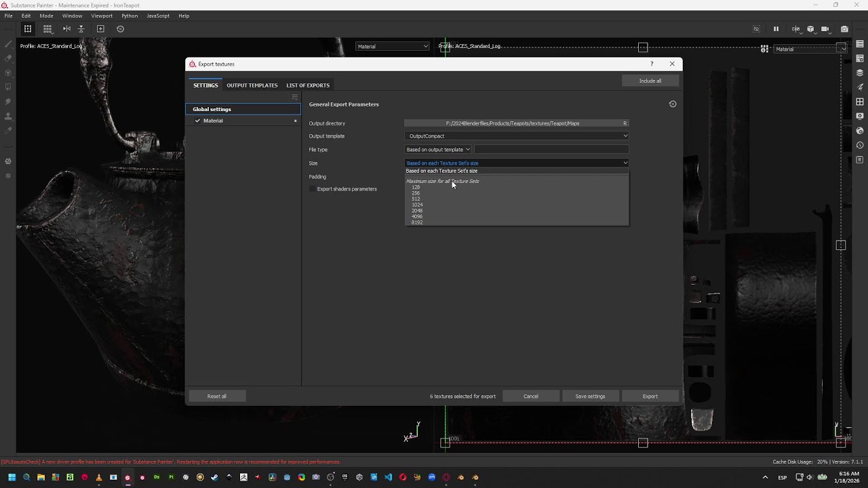The width and height of the screenshot is (868, 488).
Task: Open the Viewport menu
Action: pyautogui.click(x=102, y=16)
